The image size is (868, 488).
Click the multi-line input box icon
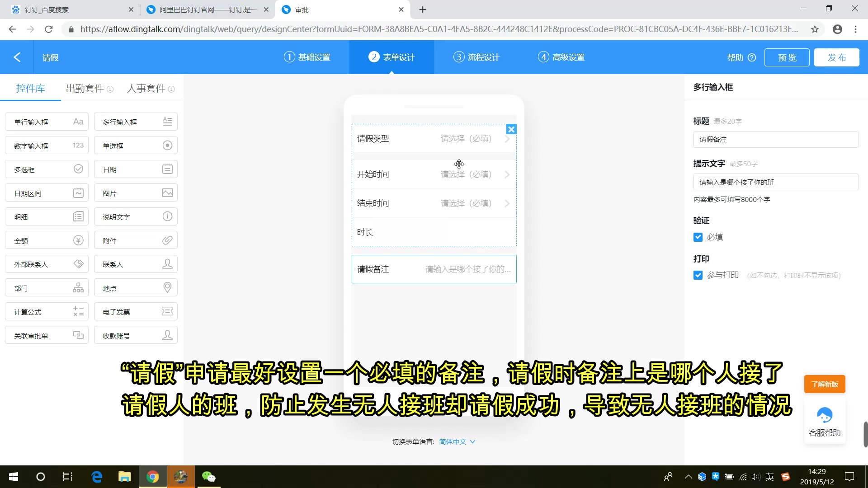(x=167, y=122)
